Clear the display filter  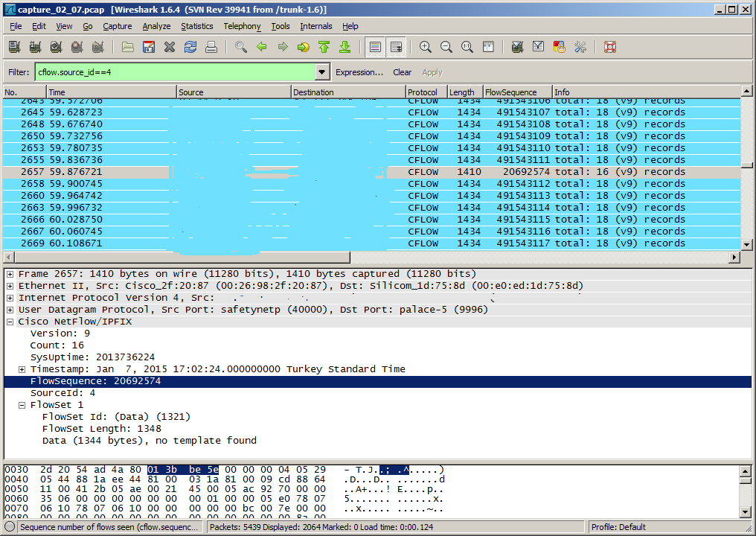coord(402,72)
